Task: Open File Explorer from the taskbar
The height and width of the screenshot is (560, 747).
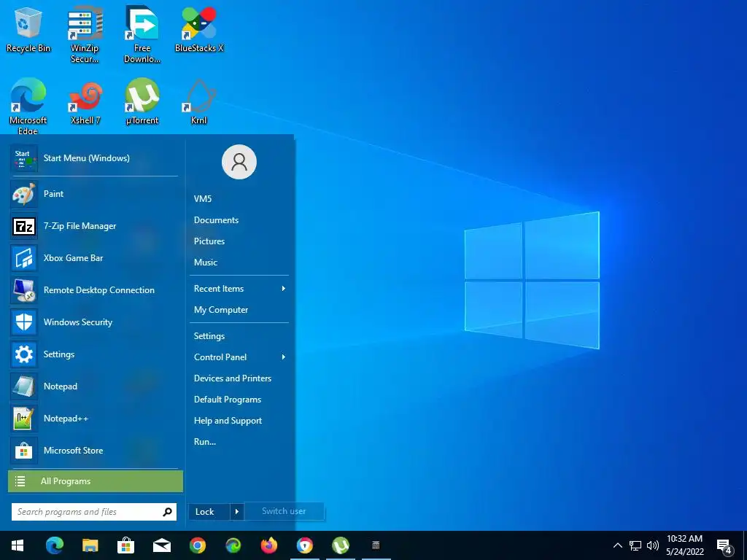Action: (x=90, y=545)
